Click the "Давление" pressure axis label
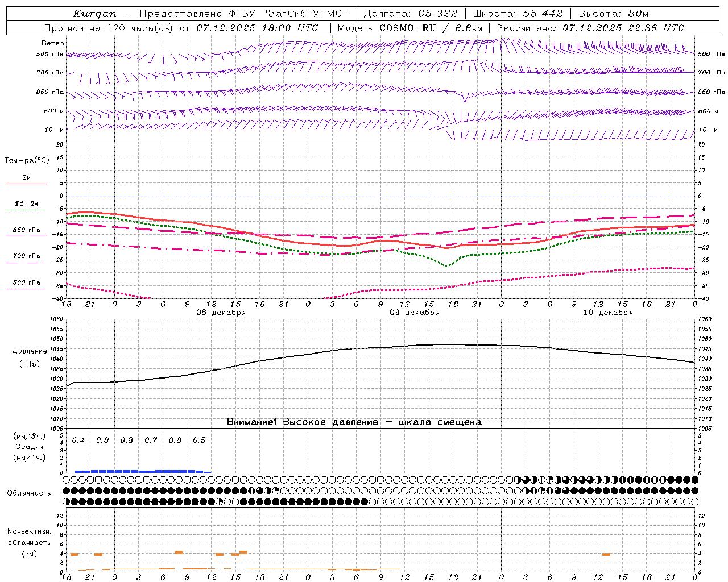This screenshot has height=582, width=728. (x=30, y=351)
